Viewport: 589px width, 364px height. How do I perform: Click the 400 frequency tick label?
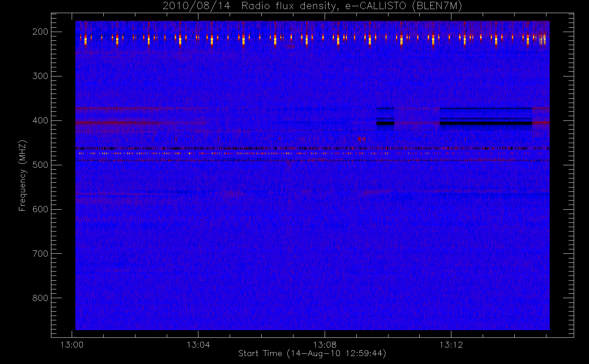pos(40,120)
